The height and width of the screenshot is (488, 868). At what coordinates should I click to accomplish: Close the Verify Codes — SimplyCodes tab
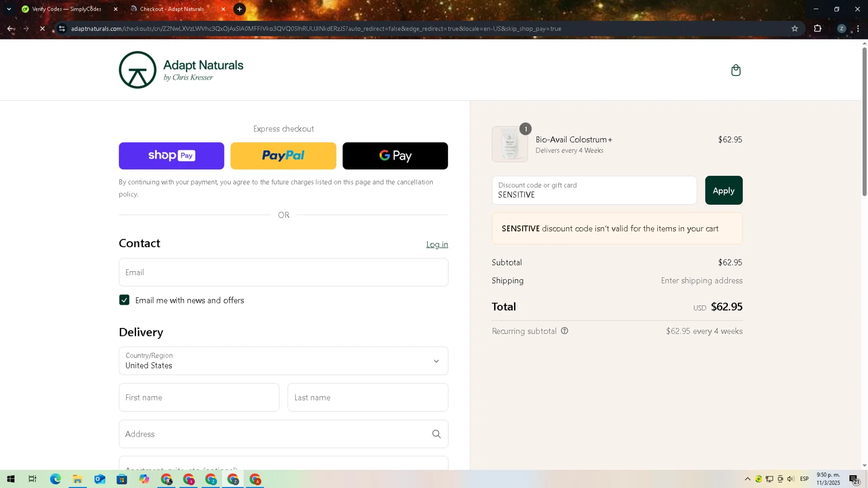115,9
